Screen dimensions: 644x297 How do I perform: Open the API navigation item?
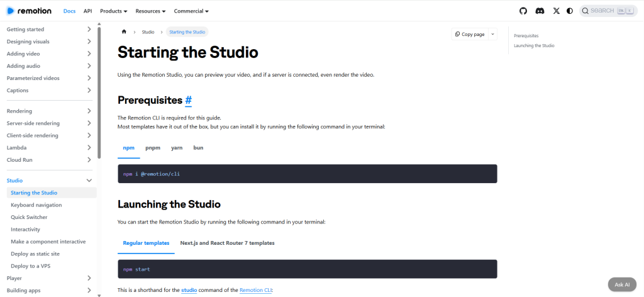pos(87,11)
